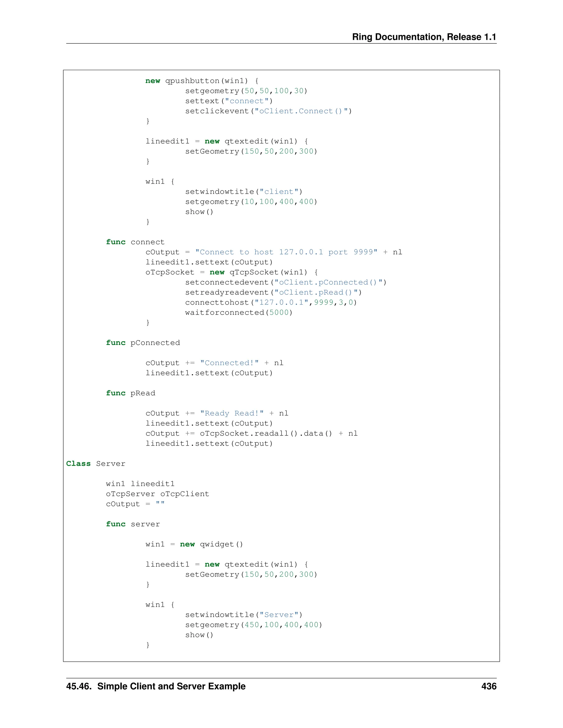Click the line 'func server'

tap(133, 524)
